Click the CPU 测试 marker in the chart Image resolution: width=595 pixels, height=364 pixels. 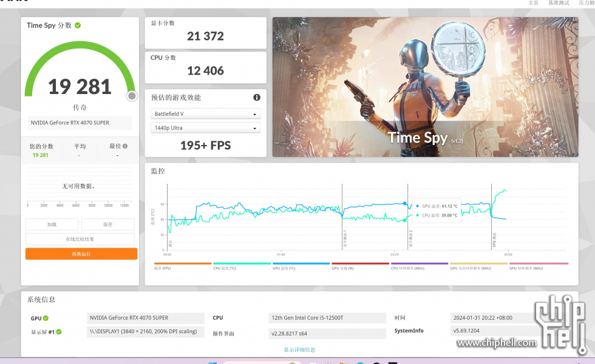(x=494, y=240)
